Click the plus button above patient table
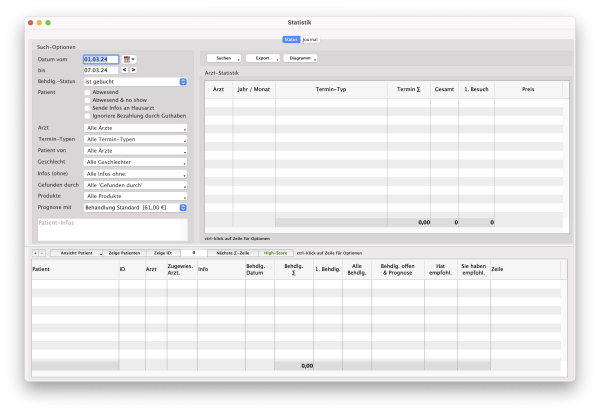Image resolution: width=600 pixels, height=414 pixels. 35,253
